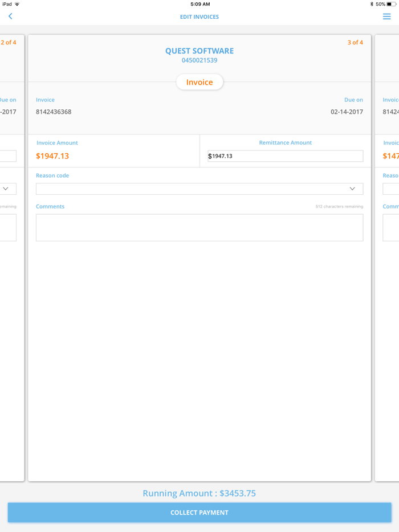This screenshot has width=399, height=532.
Task: Open the previous card's dropdown chevron
Action: coord(6,189)
